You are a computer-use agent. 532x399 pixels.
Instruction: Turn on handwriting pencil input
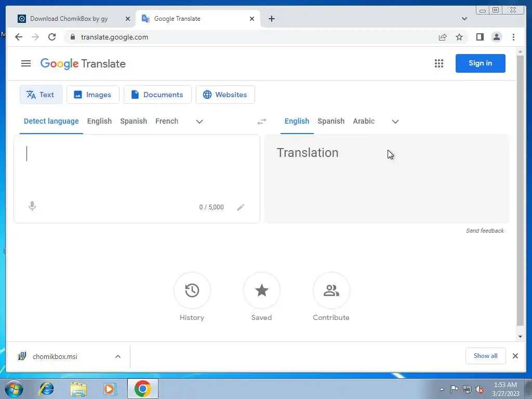point(241,207)
